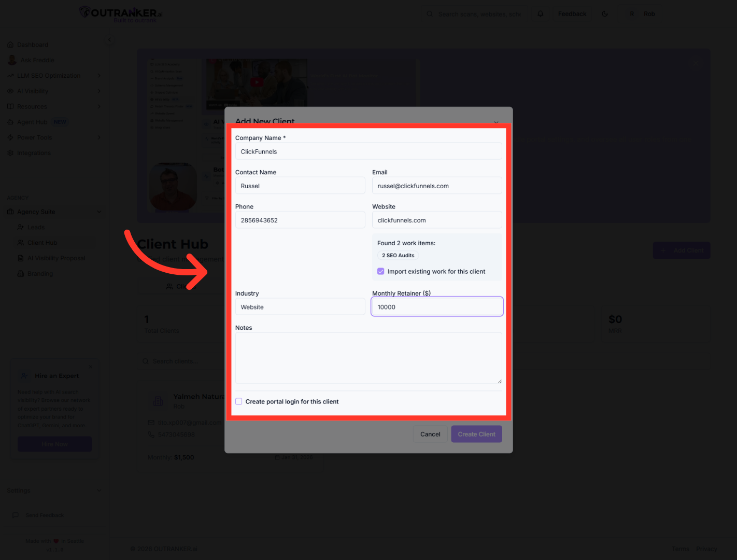Focus the Monthly Retainer field
The image size is (737, 560).
(437, 307)
